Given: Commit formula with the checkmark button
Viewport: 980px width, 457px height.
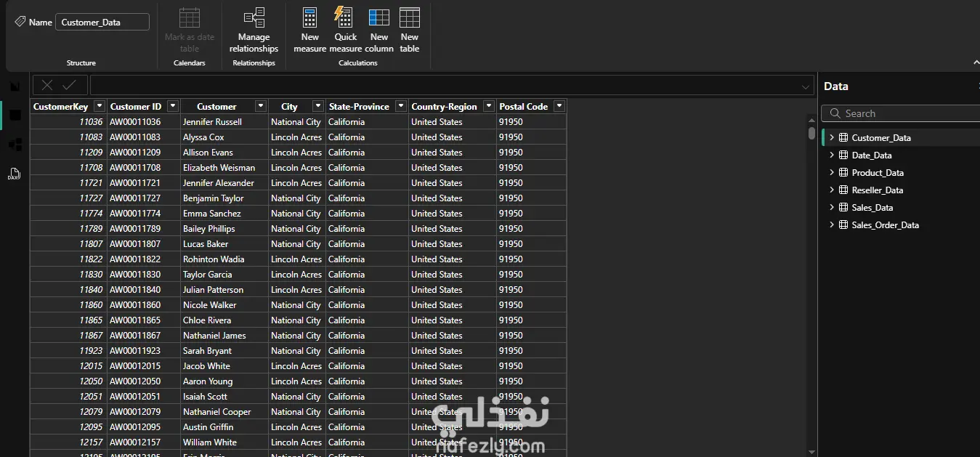Looking at the screenshot, I should (x=70, y=85).
